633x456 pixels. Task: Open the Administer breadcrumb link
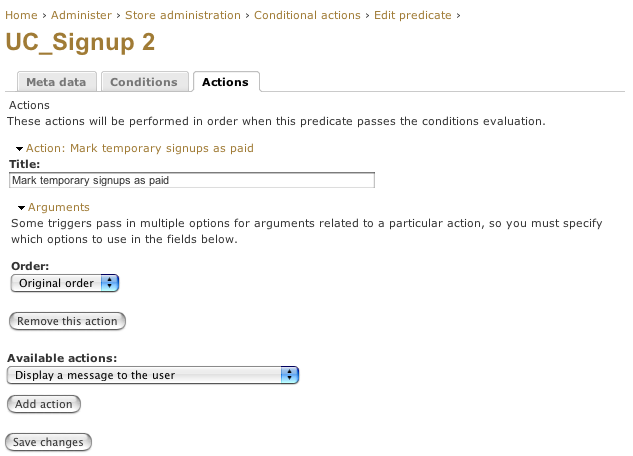81,15
